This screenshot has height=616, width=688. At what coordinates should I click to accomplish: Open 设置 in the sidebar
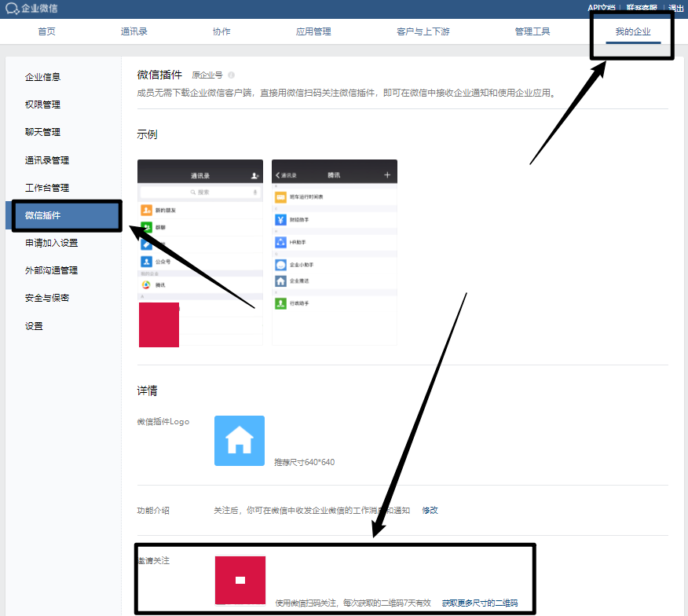click(x=34, y=326)
